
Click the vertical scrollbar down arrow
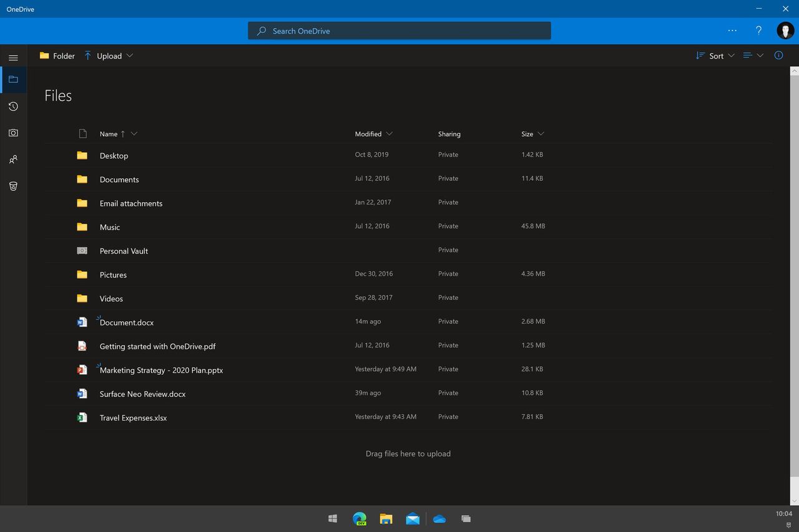795,501
